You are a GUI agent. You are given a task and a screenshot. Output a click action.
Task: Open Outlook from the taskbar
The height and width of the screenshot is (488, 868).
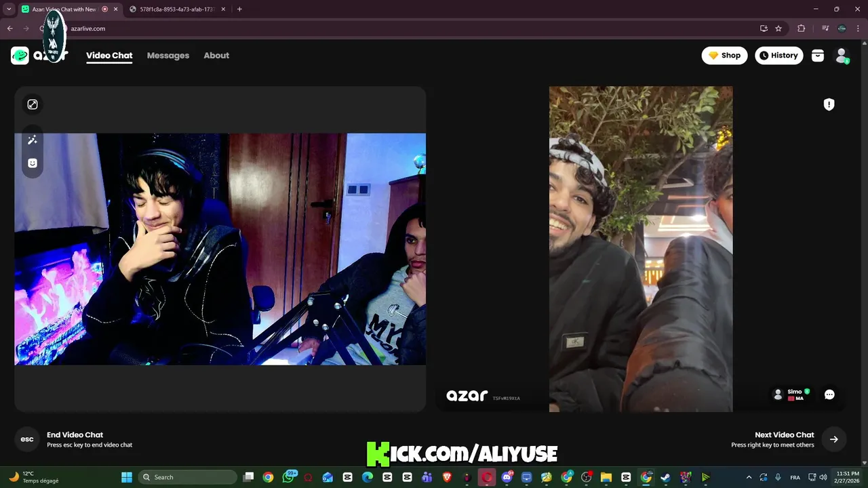[x=328, y=477]
